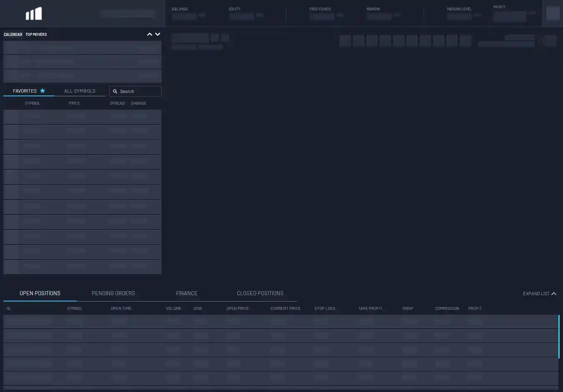This screenshot has height=392, width=563.
Task: Expand panel with the down chevron
Action: click(x=158, y=35)
